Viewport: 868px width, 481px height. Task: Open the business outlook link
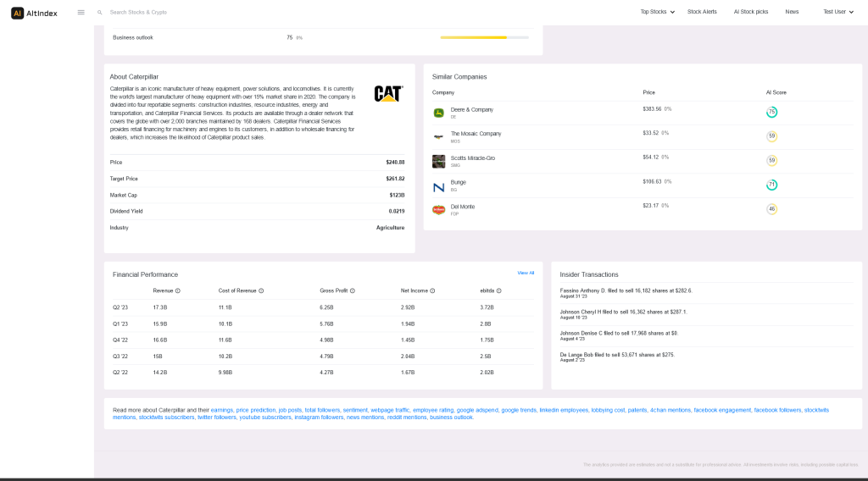coord(452,417)
